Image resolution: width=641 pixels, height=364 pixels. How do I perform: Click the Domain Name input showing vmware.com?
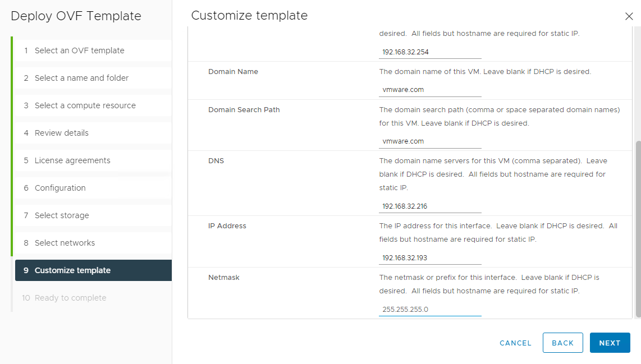(430, 89)
